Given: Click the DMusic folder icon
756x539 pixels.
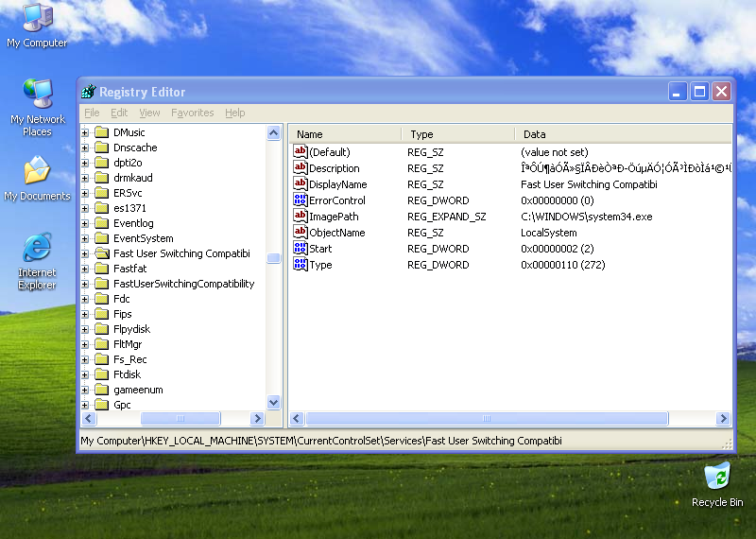Looking at the screenshot, I should tap(102, 132).
